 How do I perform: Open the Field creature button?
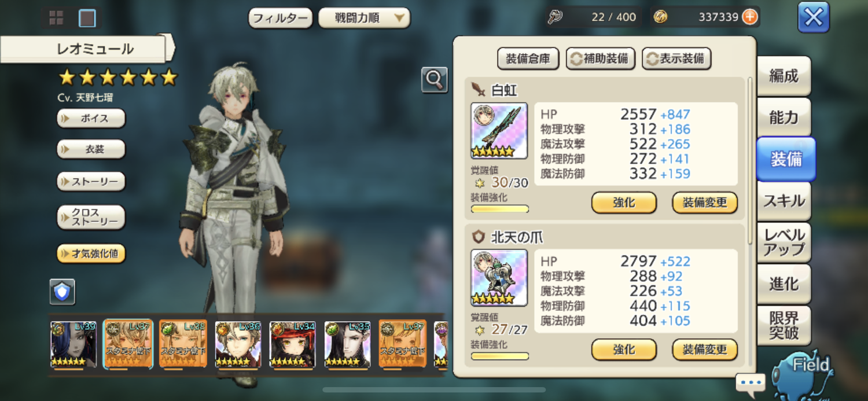pyautogui.click(x=804, y=373)
